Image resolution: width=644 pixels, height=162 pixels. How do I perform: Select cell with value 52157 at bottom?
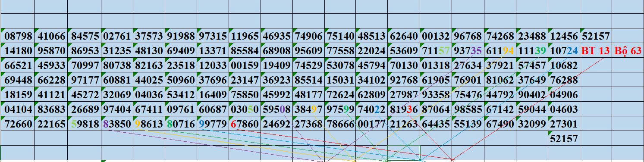point(564,139)
